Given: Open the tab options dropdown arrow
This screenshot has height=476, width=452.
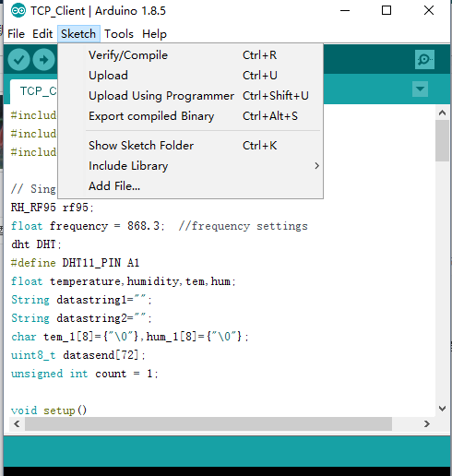Looking at the screenshot, I should (x=420, y=89).
